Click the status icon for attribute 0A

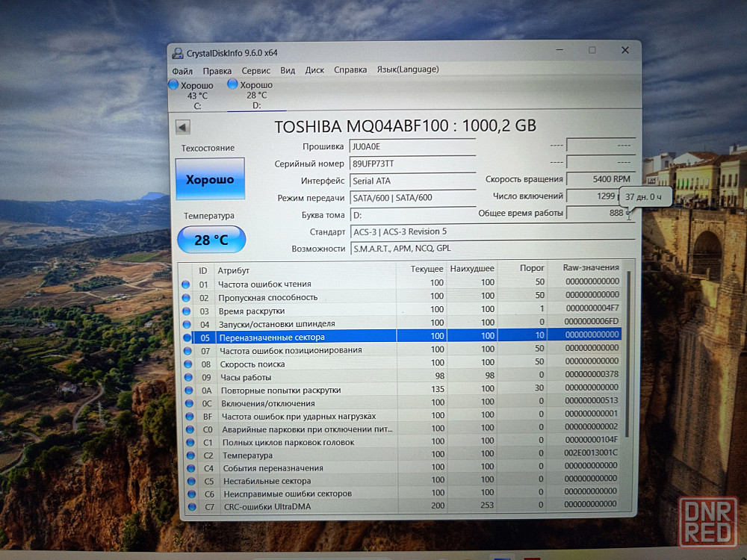point(189,391)
